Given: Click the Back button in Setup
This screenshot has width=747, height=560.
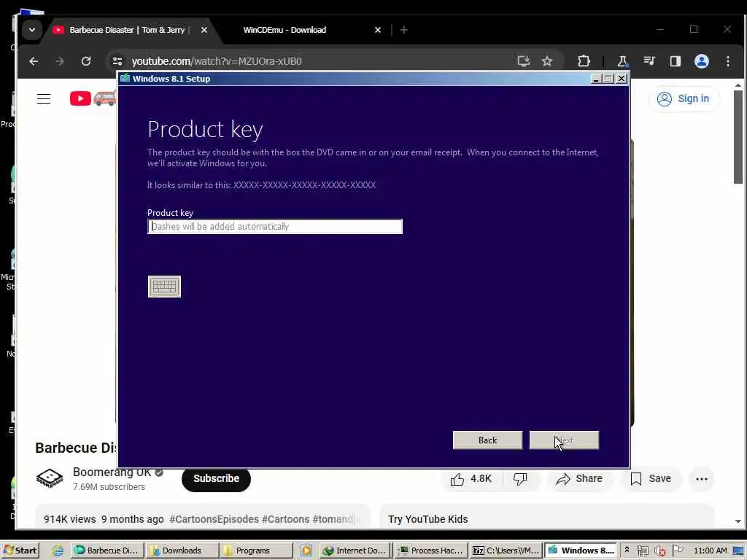Looking at the screenshot, I should point(487,440).
